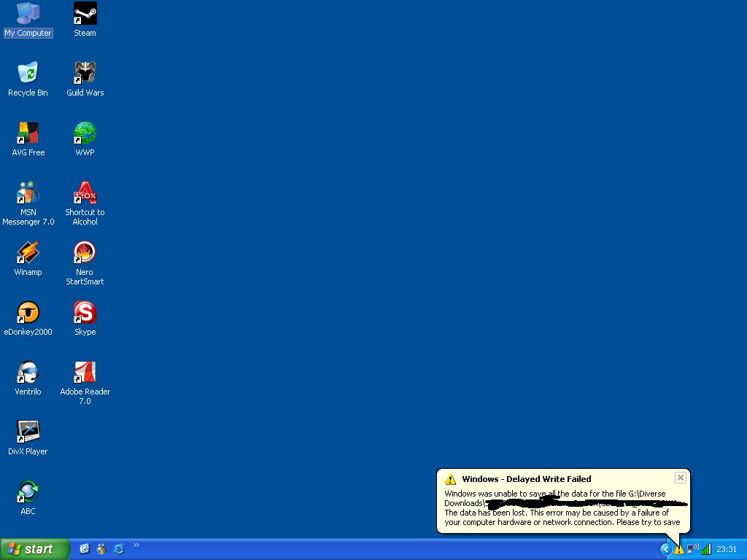Launch Internet Explorer from Quick Launch

(119, 549)
